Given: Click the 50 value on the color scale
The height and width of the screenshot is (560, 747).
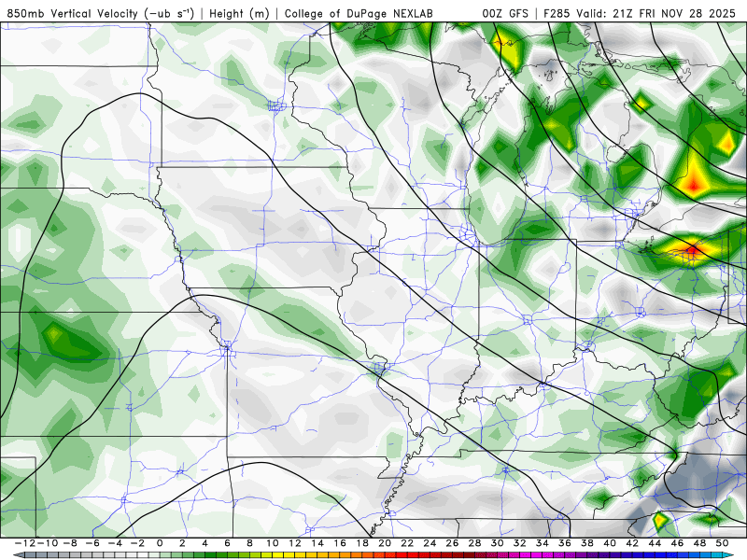Looking at the screenshot, I should 722,543.
